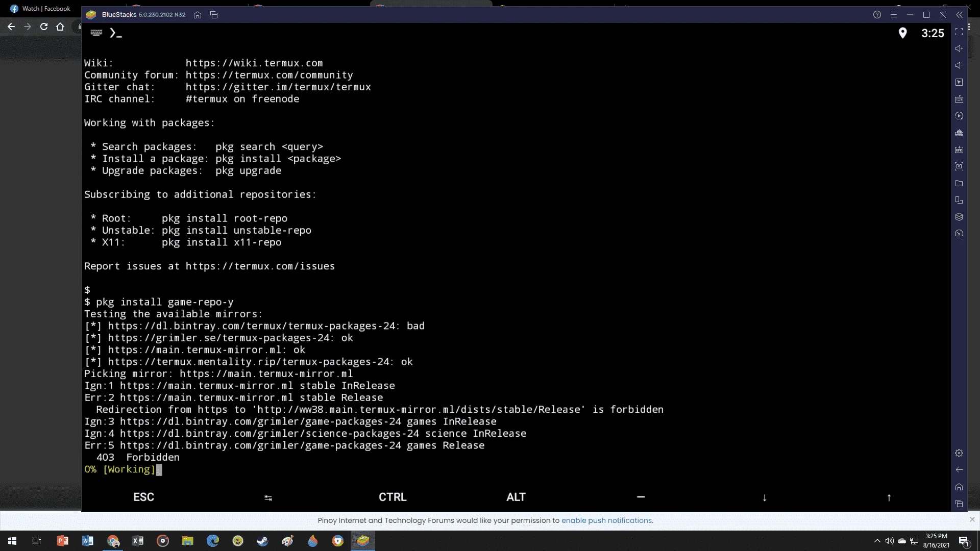The image size is (980, 551).
Task: Collapse the BlueStacks sidebar with double chevron
Action: coord(959,15)
